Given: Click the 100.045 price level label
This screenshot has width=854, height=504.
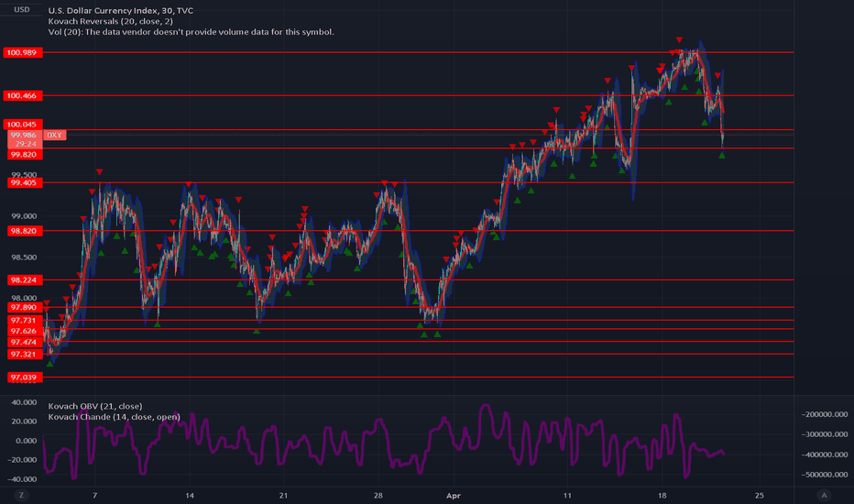Looking at the screenshot, I should point(22,125).
